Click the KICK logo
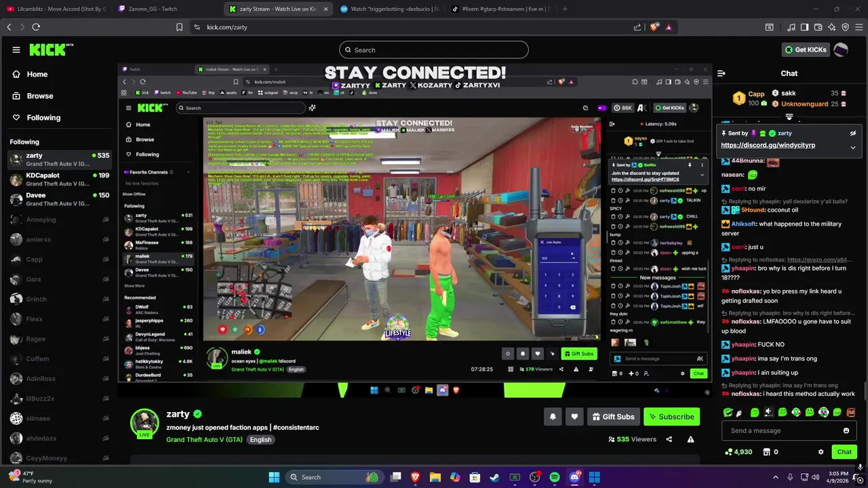 coord(52,49)
